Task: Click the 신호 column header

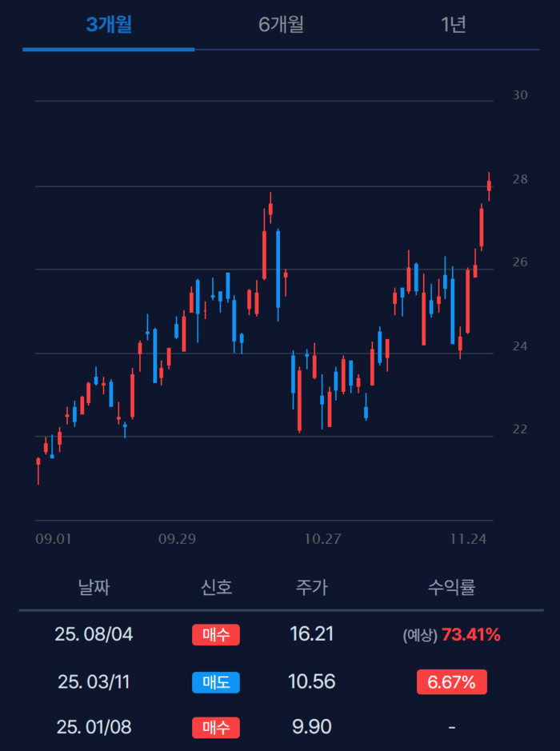Action: (x=216, y=588)
